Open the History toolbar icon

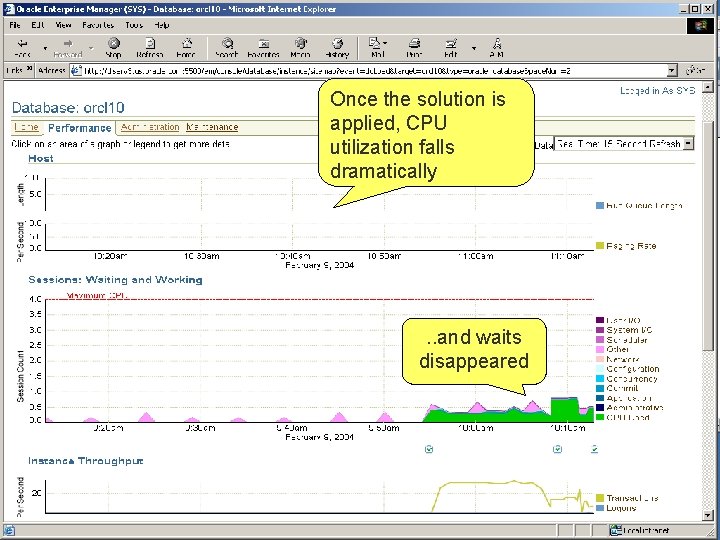click(338, 44)
